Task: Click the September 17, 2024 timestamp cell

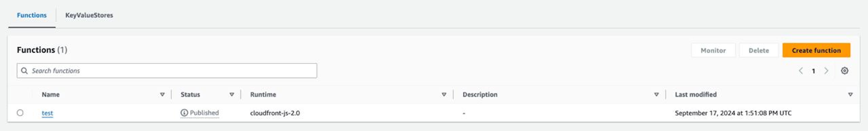Action: coord(733,113)
